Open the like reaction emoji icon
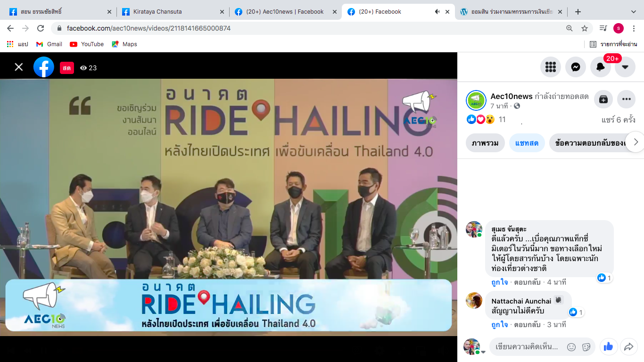The width and height of the screenshot is (644, 362). 471,119
